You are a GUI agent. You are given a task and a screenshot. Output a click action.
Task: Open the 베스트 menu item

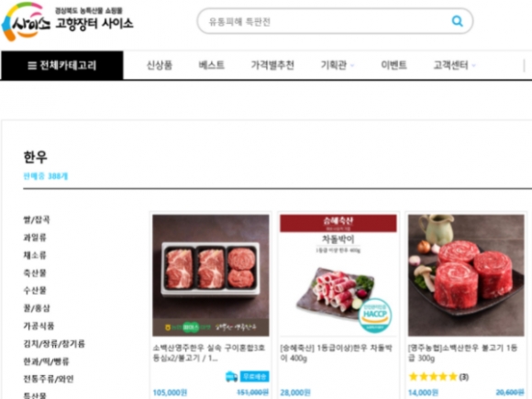coord(211,65)
